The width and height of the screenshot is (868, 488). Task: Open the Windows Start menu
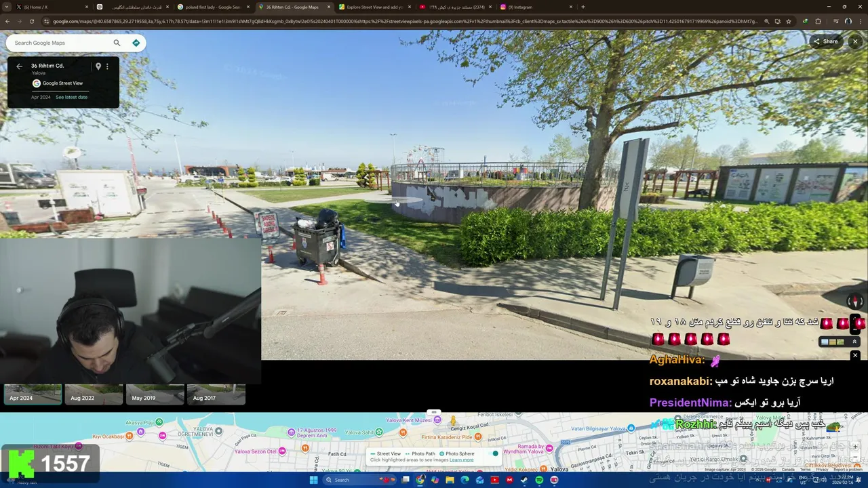coord(313,480)
